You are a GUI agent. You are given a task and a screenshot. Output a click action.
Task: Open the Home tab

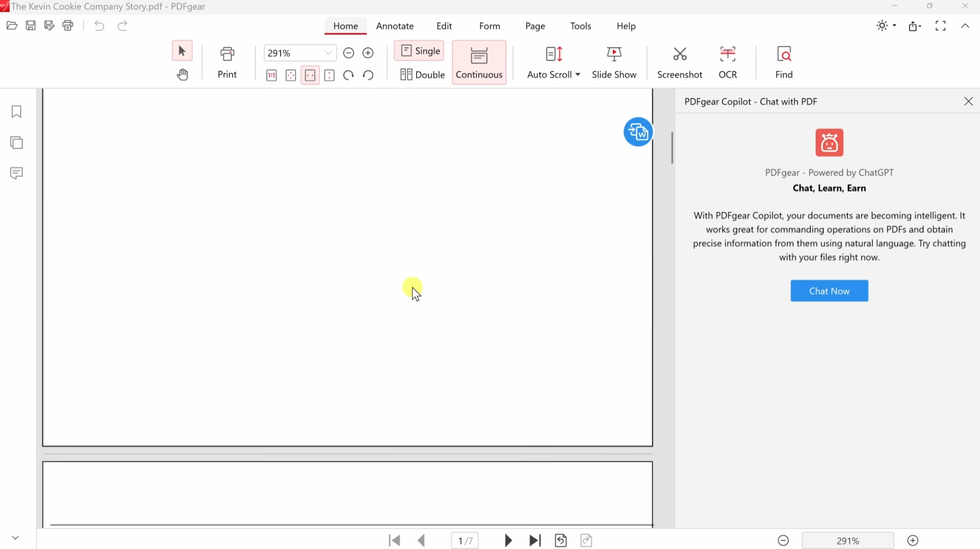(345, 26)
